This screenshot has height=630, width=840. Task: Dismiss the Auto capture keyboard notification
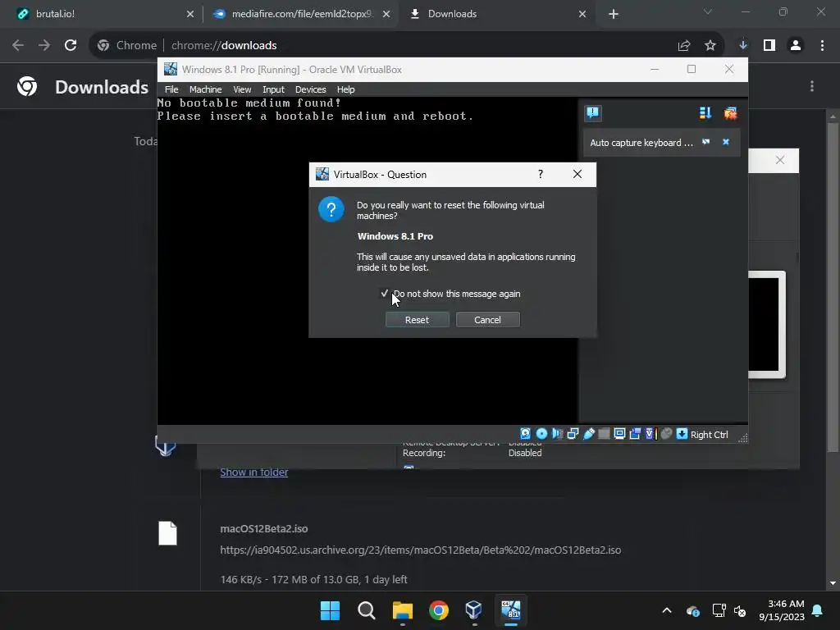726,142
